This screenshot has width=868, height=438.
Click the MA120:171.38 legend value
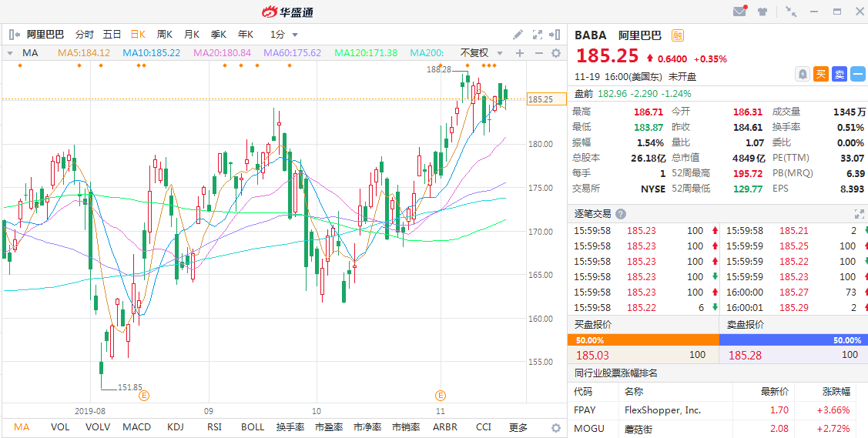[366, 53]
